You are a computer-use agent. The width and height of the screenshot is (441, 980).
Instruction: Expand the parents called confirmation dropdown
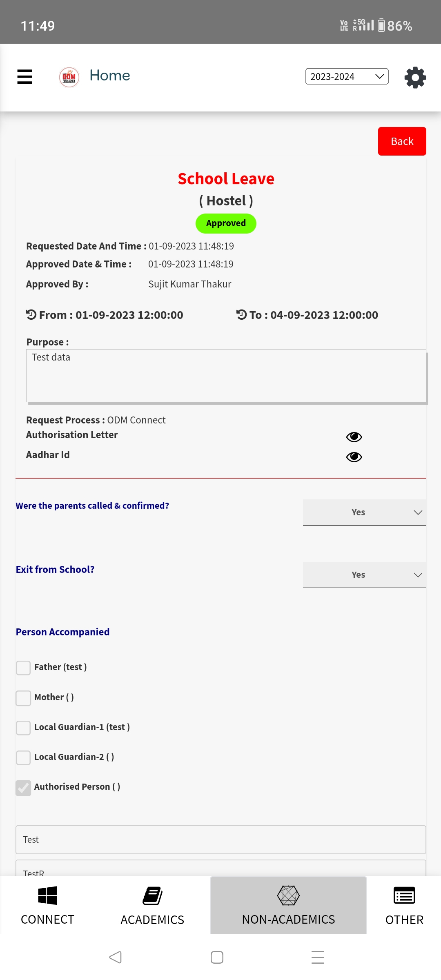(x=364, y=512)
